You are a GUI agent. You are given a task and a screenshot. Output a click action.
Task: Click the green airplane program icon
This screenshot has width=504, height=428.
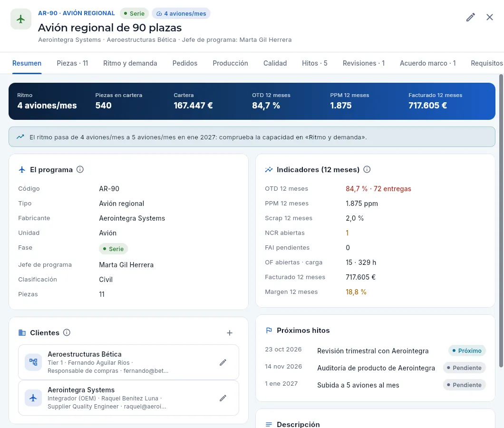coord(21,19)
